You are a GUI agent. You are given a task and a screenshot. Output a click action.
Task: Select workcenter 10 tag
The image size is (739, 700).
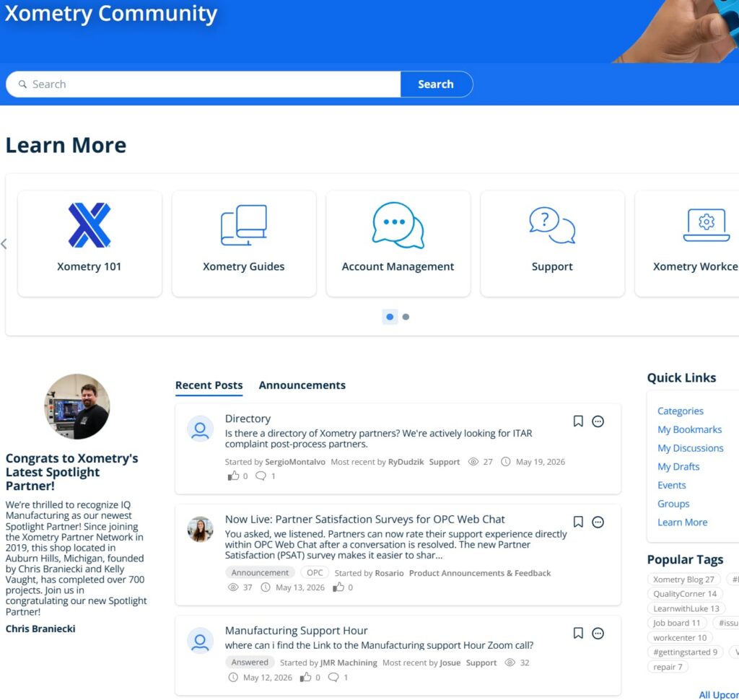click(680, 637)
